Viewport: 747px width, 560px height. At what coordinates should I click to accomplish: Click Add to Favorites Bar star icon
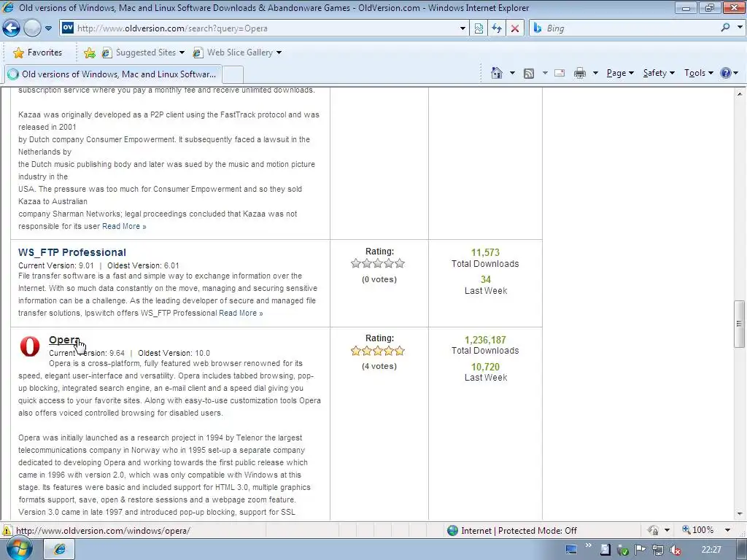click(89, 52)
